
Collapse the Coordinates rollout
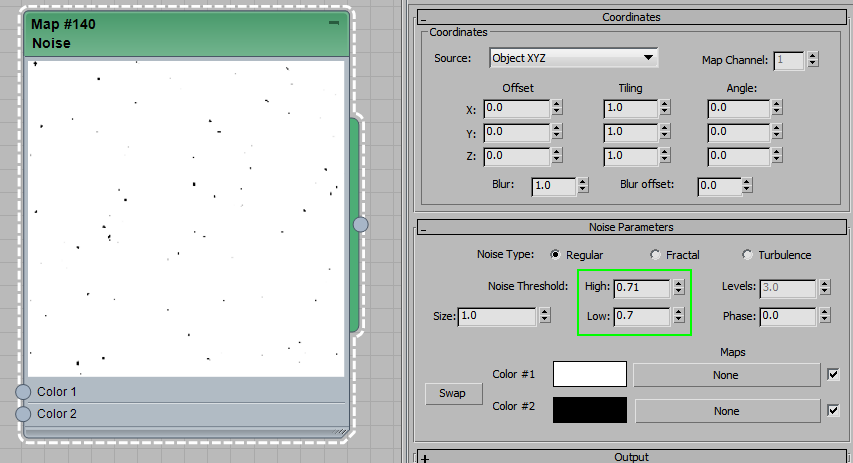[x=423, y=17]
